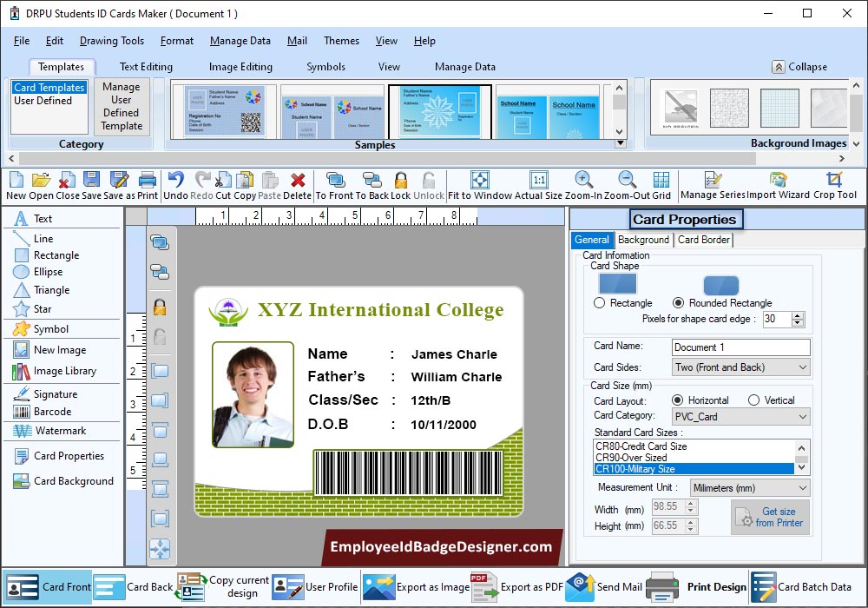Click the Card Name input field
Screen dimensions: 868x608
click(x=740, y=347)
